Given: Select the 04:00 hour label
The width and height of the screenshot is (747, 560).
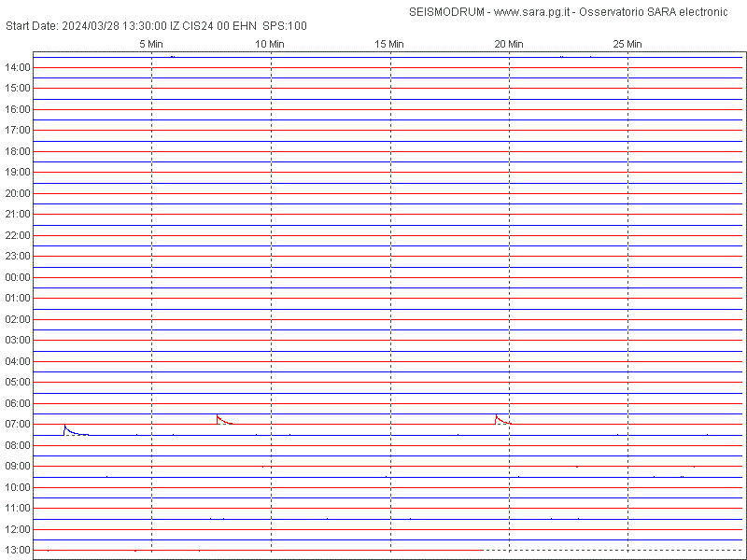Looking at the screenshot, I should tap(18, 361).
